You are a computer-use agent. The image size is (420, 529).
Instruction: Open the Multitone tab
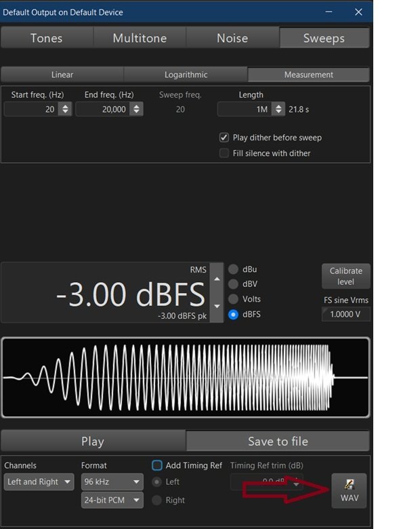click(140, 38)
